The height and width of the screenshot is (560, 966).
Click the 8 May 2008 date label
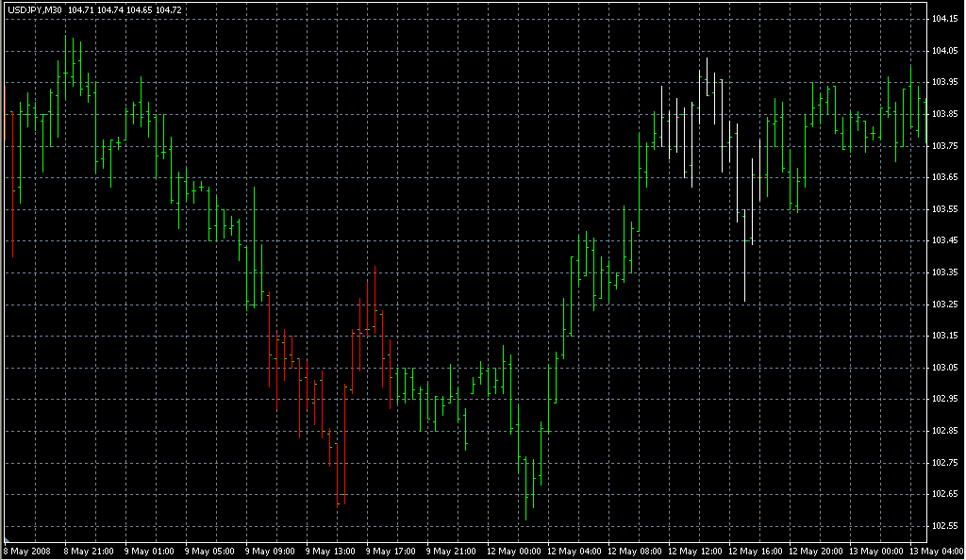(27, 552)
